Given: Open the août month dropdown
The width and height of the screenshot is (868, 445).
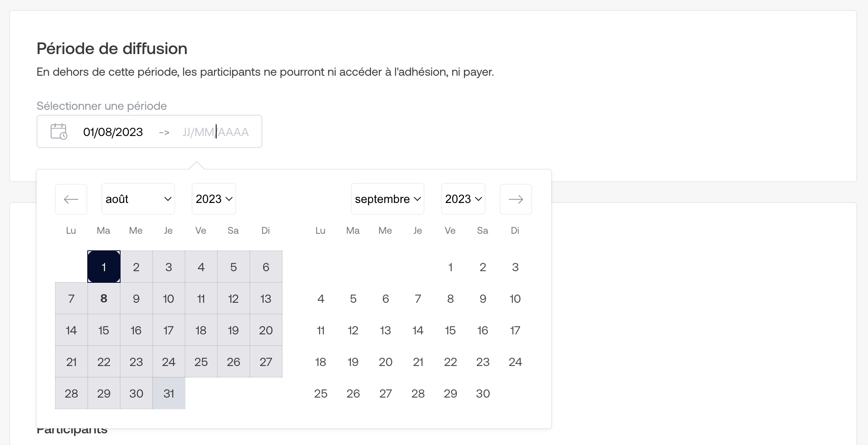Looking at the screenshot, I should [x=138, y=199].
